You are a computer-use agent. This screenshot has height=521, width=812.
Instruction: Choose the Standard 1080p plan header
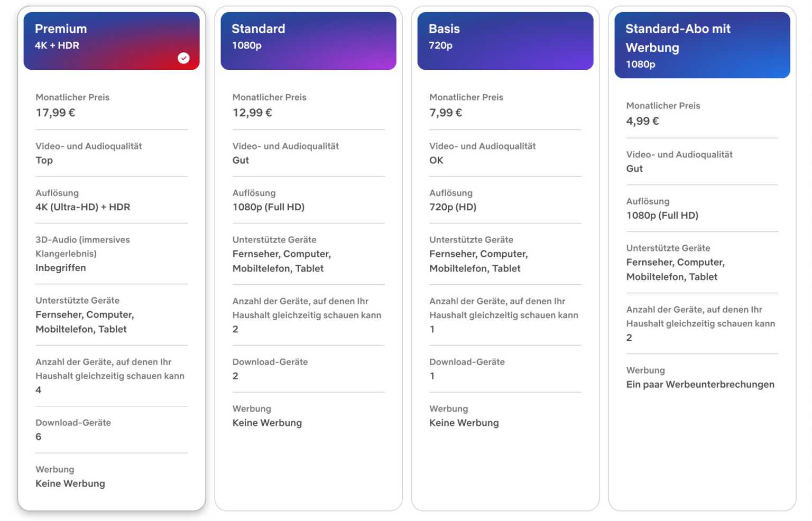coord(308,41)
